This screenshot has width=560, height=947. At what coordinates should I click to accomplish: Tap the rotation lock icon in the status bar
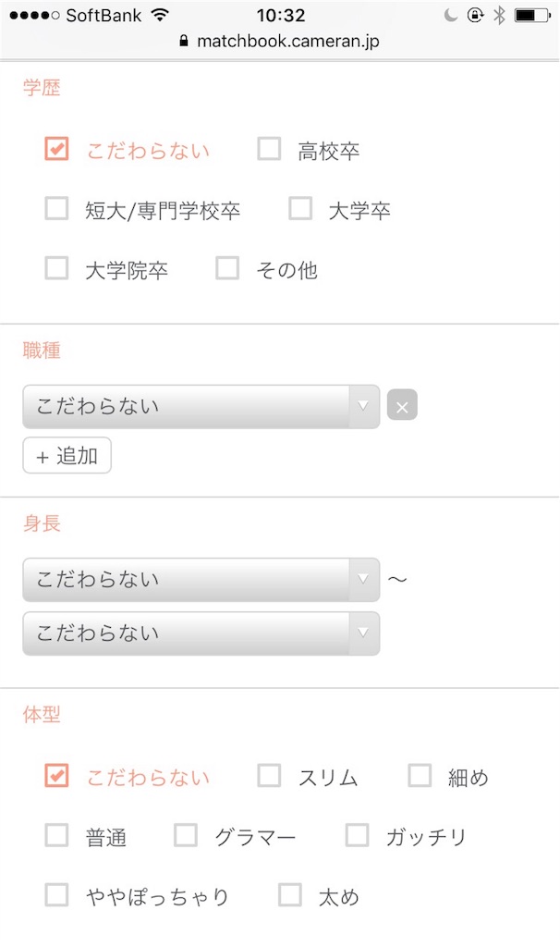[476, 15]
